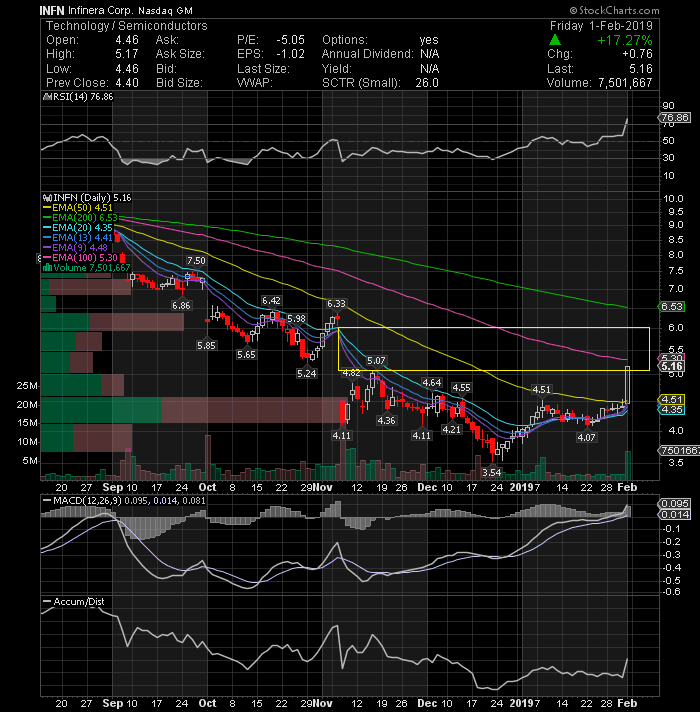Click the 3.54 lowest price label
Viewport: 700px width, 712px height.
click(492, 473)
